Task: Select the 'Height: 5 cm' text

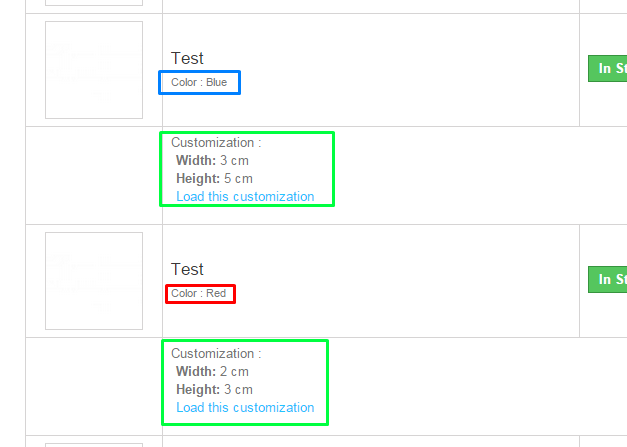Action: point(214,178)
